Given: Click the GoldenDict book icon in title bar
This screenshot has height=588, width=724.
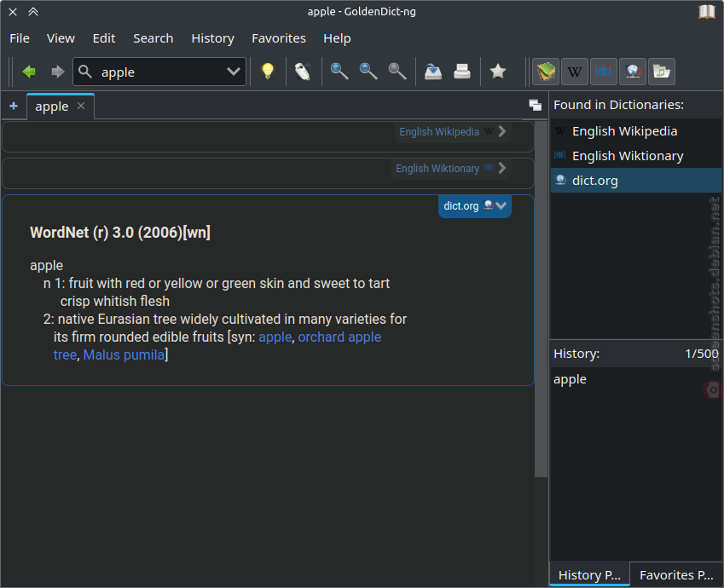Looking at the screenshot, I should point(706,12).
